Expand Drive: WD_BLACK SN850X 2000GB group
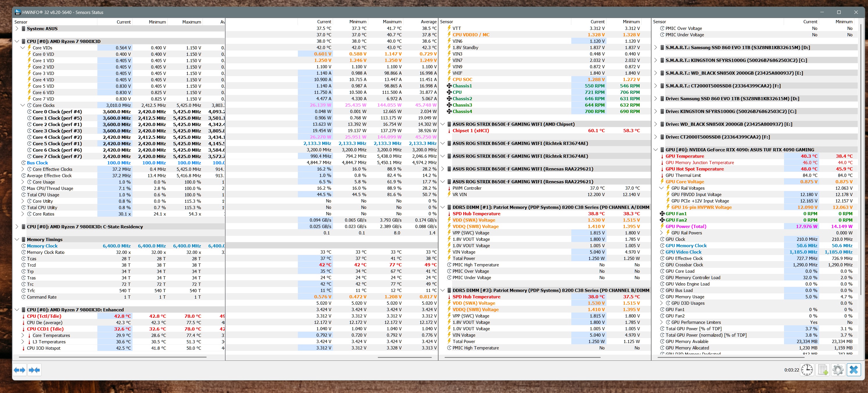The width and height of the screenshot is (868, 393). (655, 124)
